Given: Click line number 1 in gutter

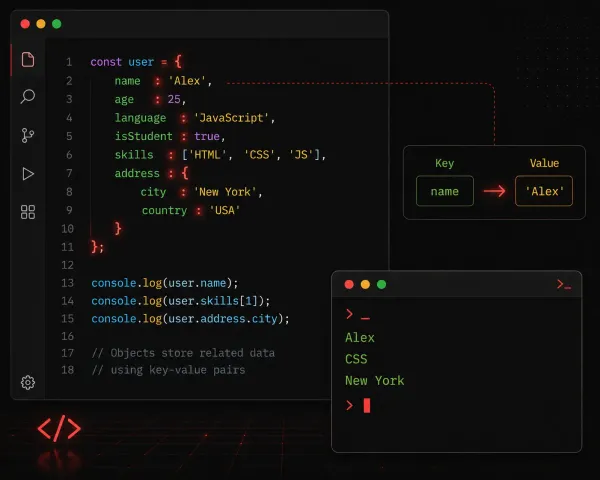Looking at the screenshot, I should click(69, 62).
